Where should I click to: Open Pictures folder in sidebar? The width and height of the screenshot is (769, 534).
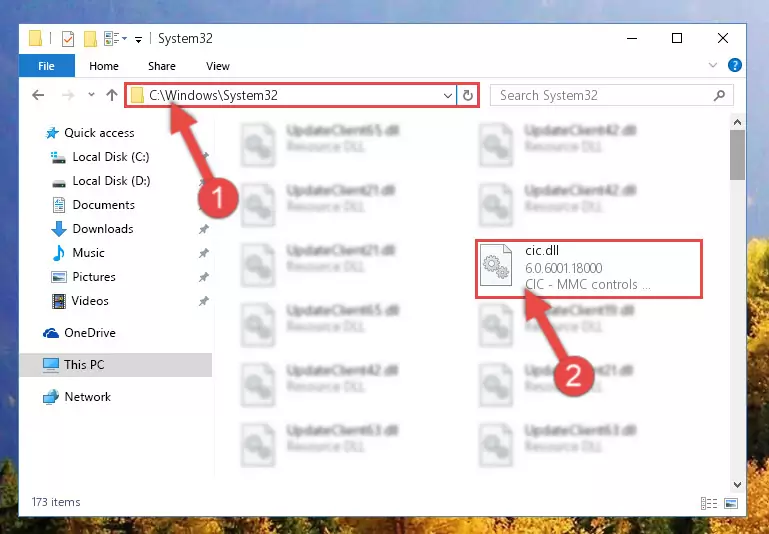tap(94, 277)
